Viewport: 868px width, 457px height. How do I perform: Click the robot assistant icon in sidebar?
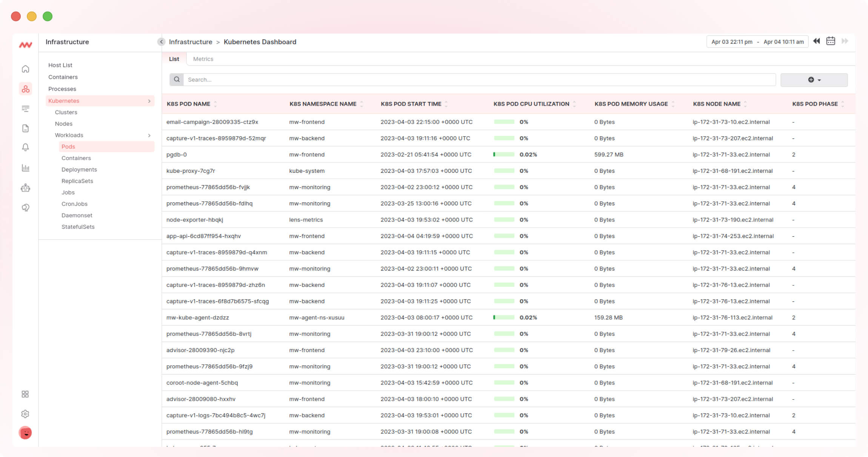click(25, 188)
